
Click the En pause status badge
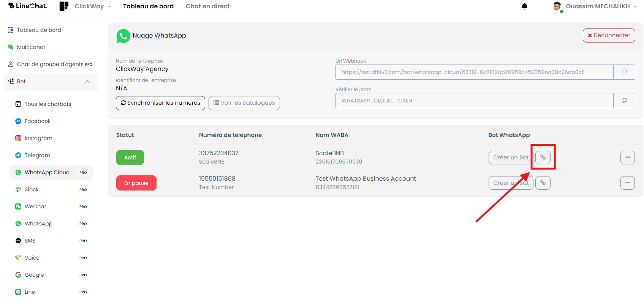[136, 183]
